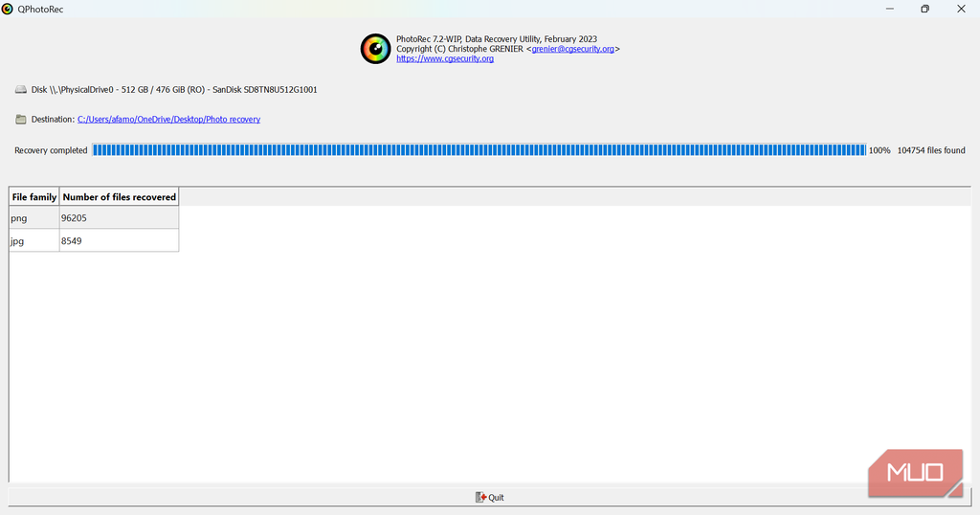
Task: Select the File family column header
Action: pos(34,197)
